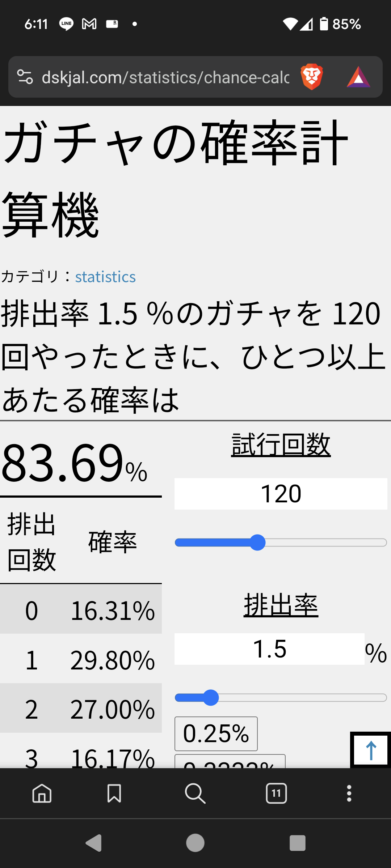Tap the 試行回数 underlined heading
The image size is (391, 868).
click(281, 445)
